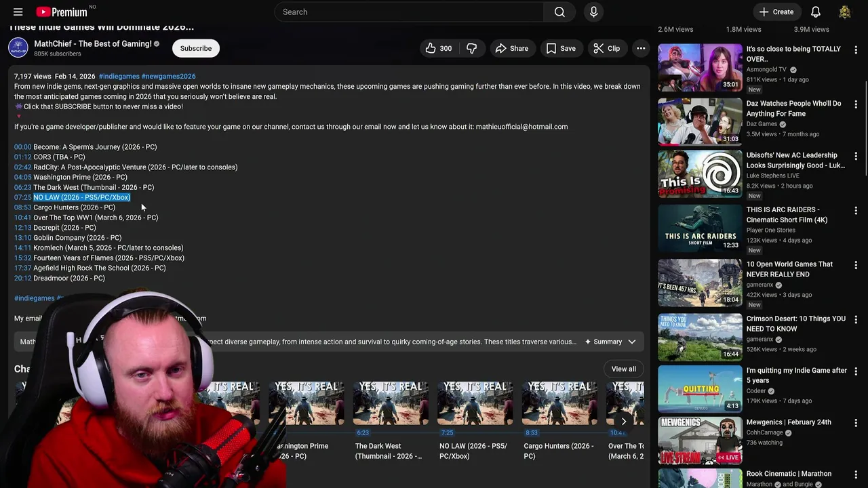The height and width of the screenshot is (488, 868).
Task: Open Ubisoft thumbnail 'This Is Promising'
Action: pyautogui.click(x=700, y=174)
